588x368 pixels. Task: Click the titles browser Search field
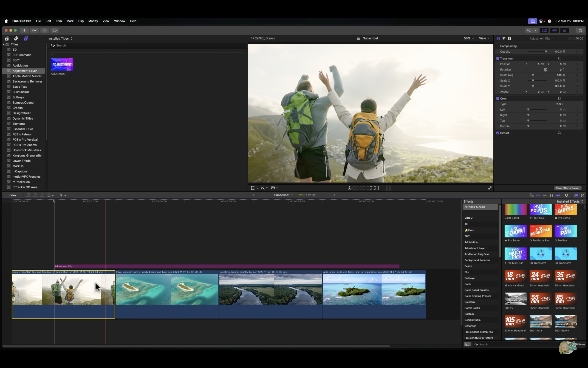[148, 46]
